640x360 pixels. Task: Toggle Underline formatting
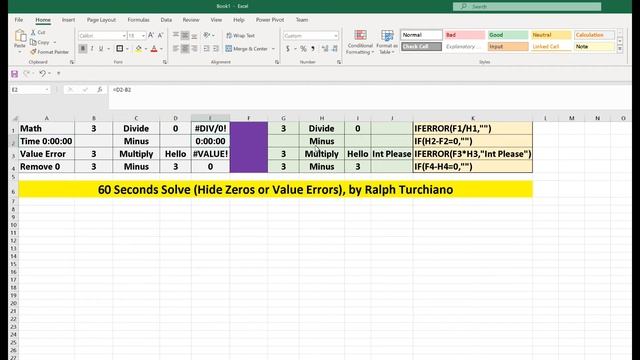[x=101, y=49]
